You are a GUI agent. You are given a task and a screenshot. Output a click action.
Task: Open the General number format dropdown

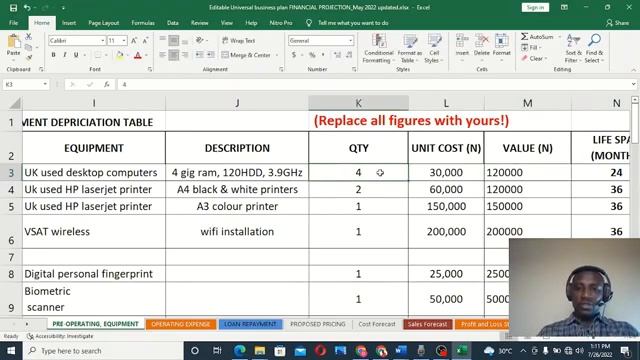coord(351,40)
